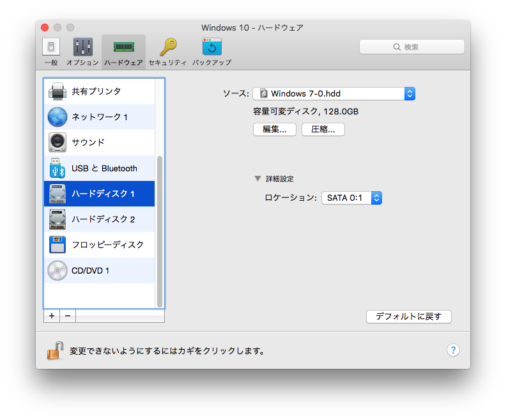Select サウンド in the hardware list
This screenshot has height=420, width=506.
100,143
